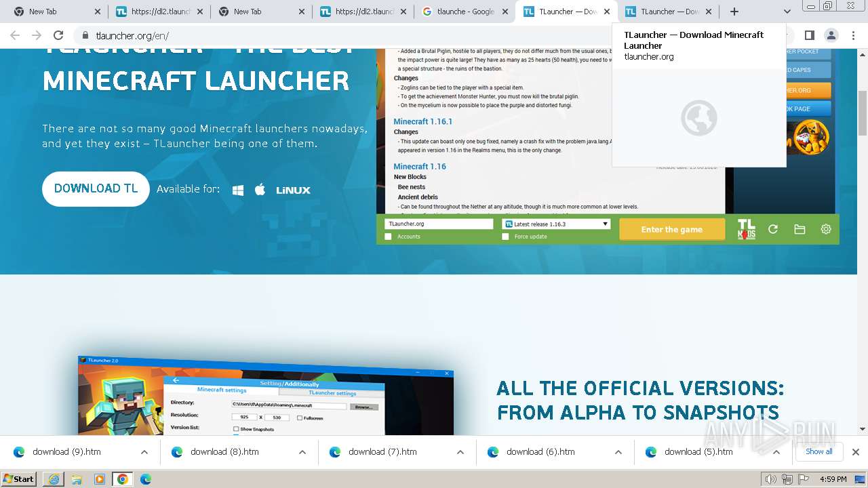Close the Google search tab
Image resolution: width=868 pixels, height=488 pixels.
pos(506,12)
